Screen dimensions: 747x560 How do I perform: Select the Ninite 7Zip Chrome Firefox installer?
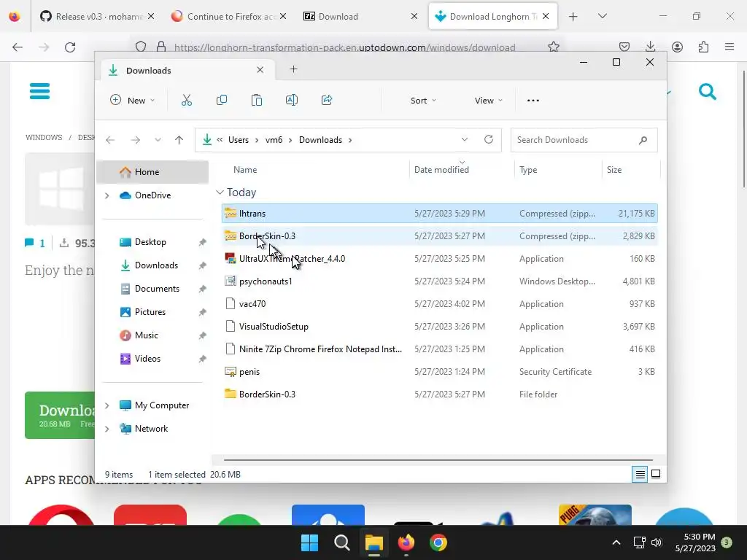(439, 349)
